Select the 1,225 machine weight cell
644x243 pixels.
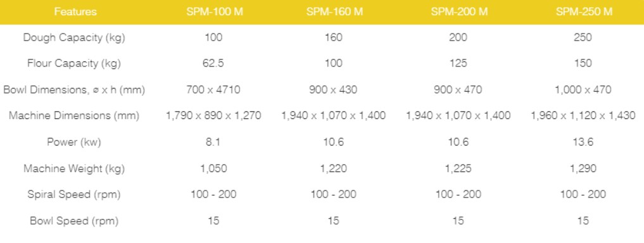tap(458, 169)
